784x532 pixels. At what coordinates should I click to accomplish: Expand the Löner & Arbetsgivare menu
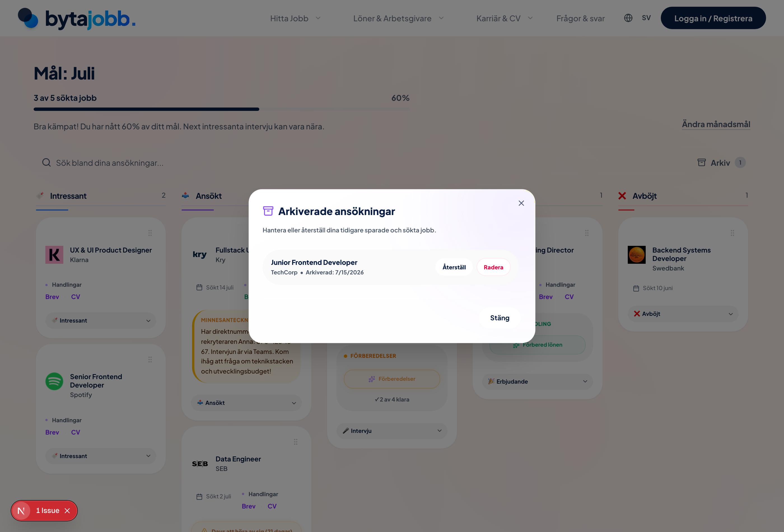(x=398, y=18)
